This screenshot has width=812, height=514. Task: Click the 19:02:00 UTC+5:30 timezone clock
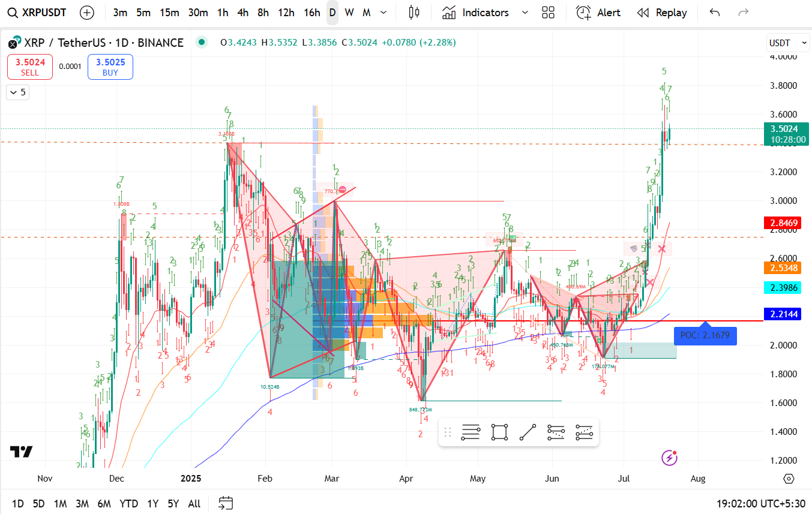[761, 504]
